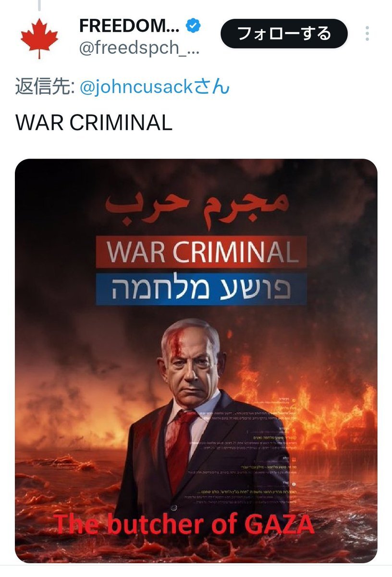Viewport: 392px width, 577px height.
Task: Click the 返信先 reply-to label
Action: pos(45,88)
